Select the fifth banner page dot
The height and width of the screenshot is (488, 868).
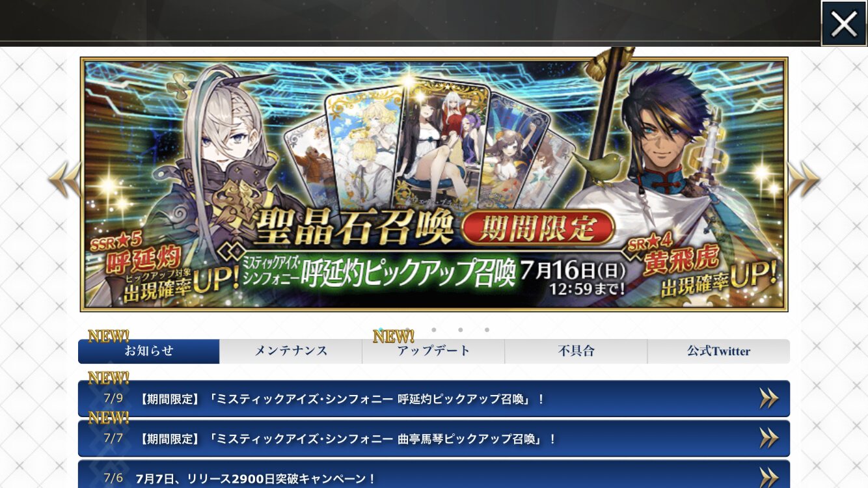click(487, 330)
